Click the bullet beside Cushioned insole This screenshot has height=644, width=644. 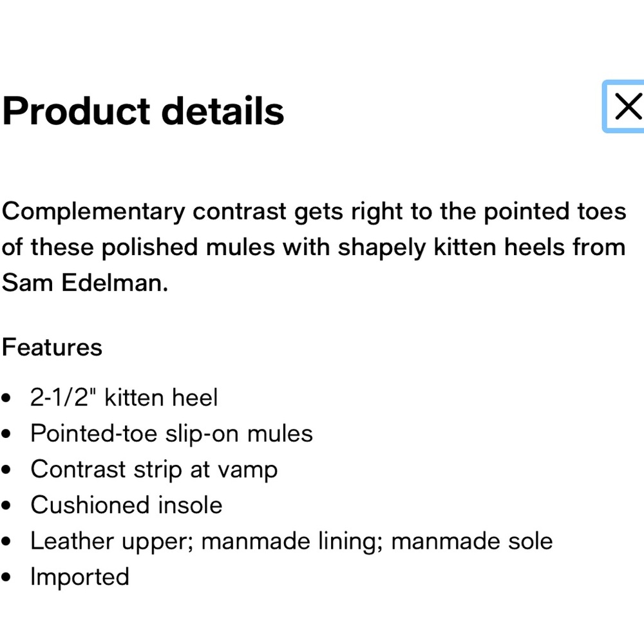[x=7, y=506]
